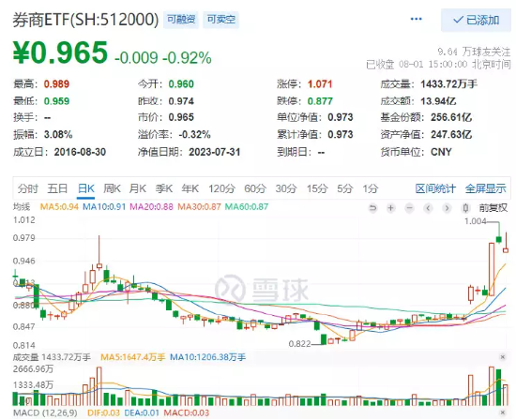Select the 季K chart tab
Image resolution: width=516 pixels, height=420 pixels.
[x=164, y=188]
